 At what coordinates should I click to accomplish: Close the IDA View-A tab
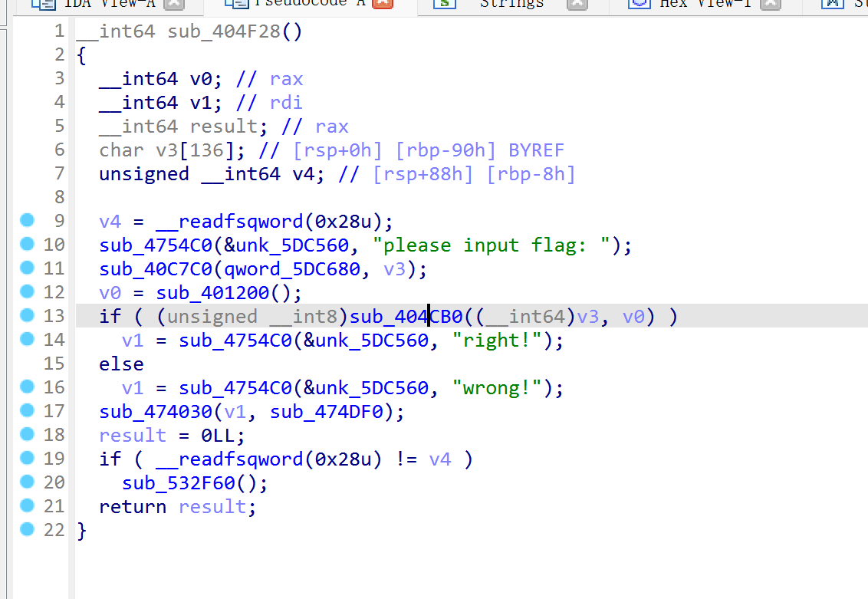(175, 4)
